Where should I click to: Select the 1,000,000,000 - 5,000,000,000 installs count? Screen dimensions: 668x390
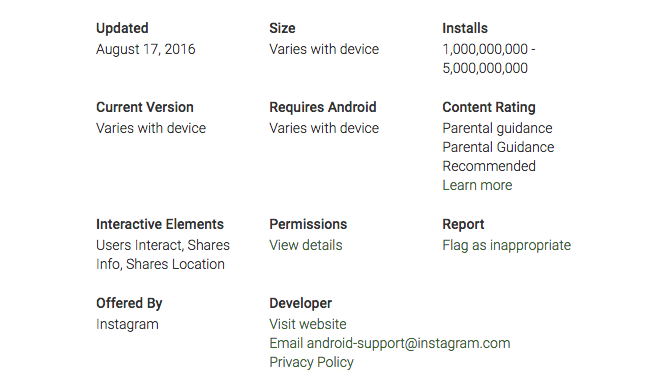[x=489, y=59]
